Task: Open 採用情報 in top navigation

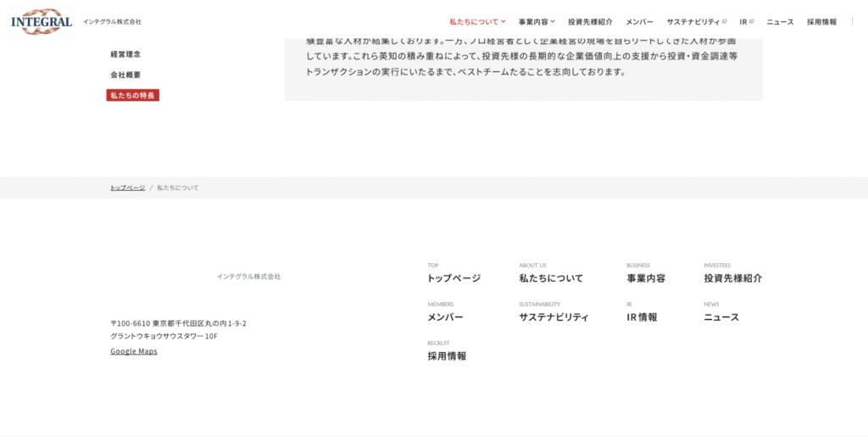Action: (821, 22)
